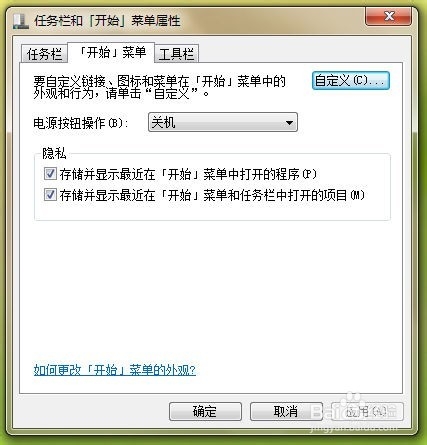Confirm with the 确定 button
427x445 pixels.
(205, 411)
